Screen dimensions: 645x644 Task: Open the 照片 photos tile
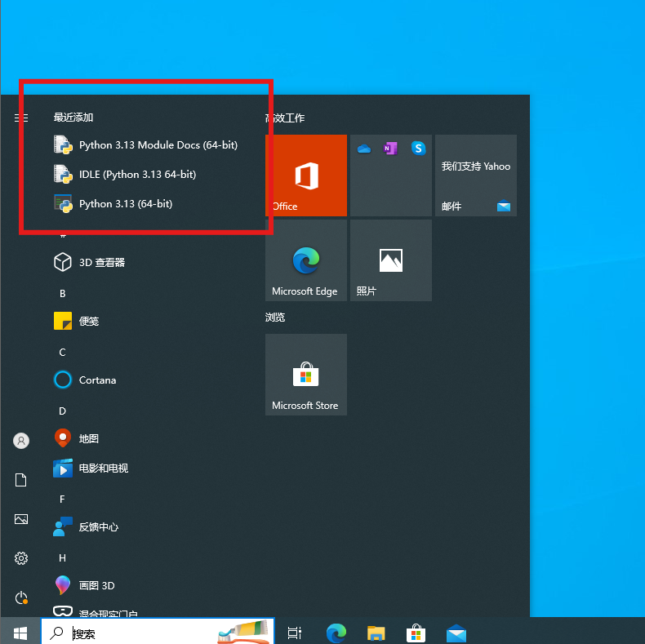(x=391, y=260)
